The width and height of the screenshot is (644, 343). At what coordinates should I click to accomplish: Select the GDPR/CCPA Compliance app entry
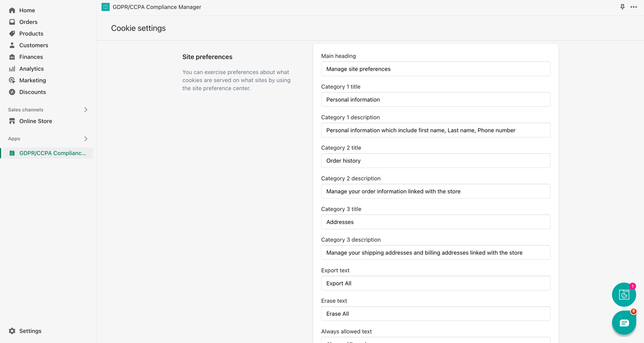tap(52, 153)
